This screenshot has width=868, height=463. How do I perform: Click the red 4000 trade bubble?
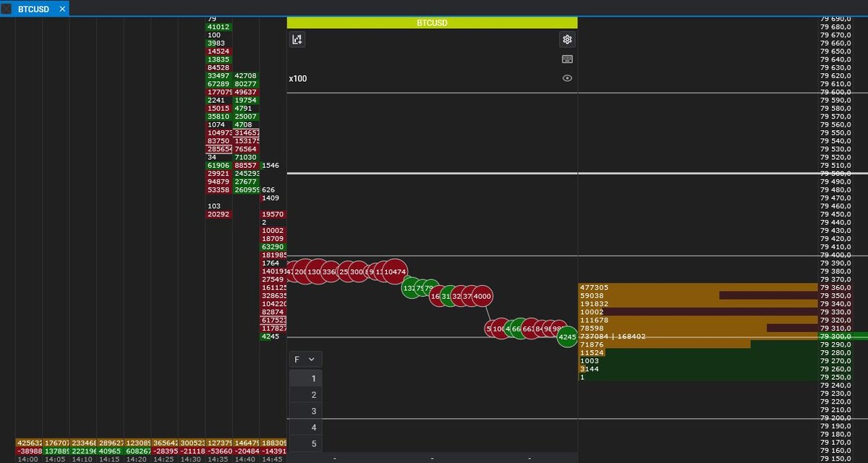(x=482, y=296)
